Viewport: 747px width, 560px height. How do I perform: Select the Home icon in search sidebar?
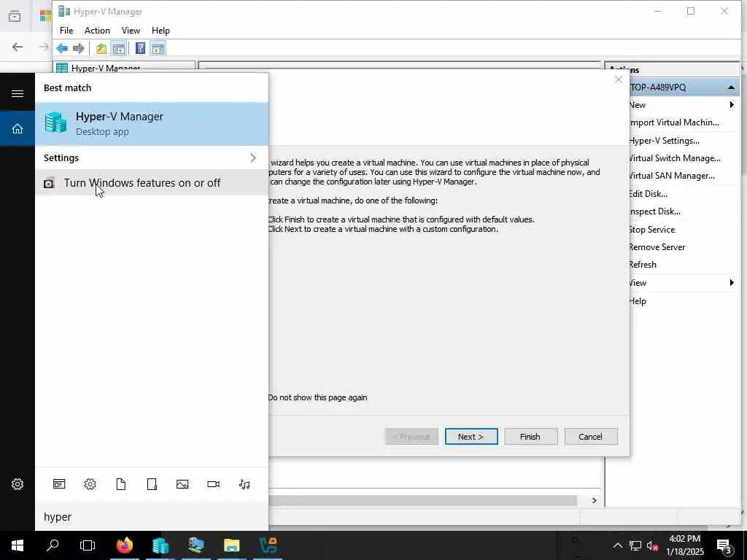click(x=18, y=128)
